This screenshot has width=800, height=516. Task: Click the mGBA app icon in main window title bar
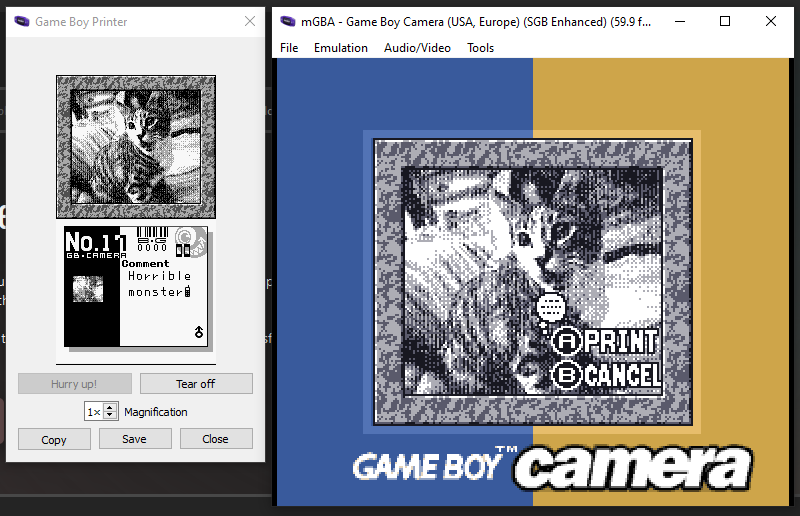[288, 21]
